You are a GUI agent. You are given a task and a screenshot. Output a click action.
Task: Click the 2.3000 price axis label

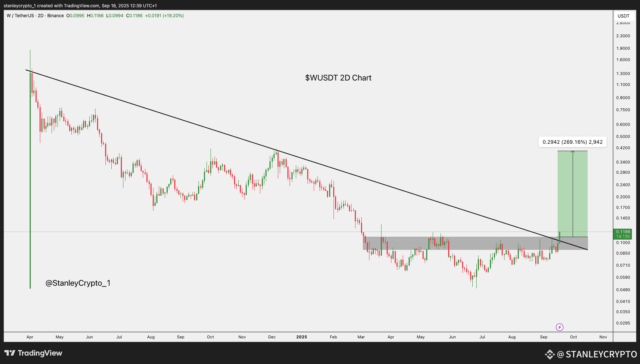(623, 36)
